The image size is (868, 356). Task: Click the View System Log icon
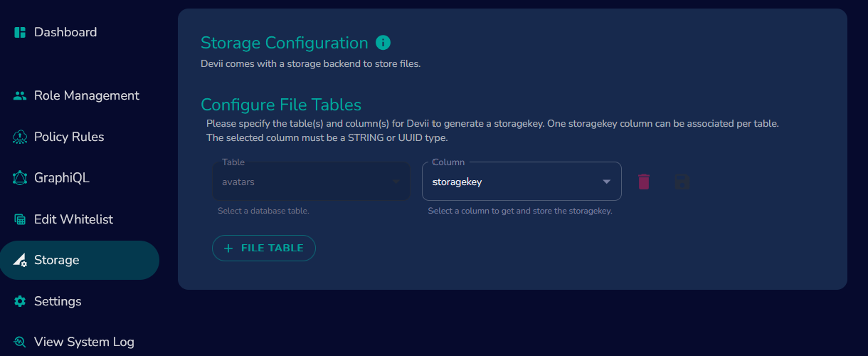[20, 342]
